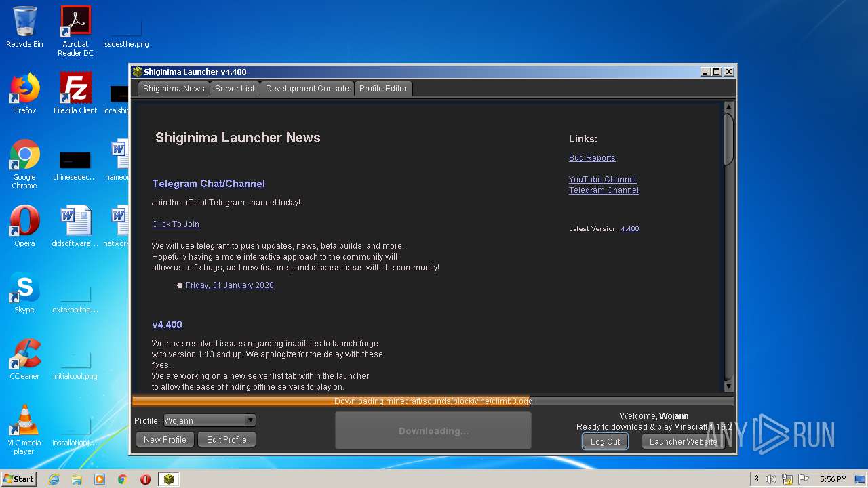Click Chrome icon in taskbar
868x488 pixels.
[123, 479]
